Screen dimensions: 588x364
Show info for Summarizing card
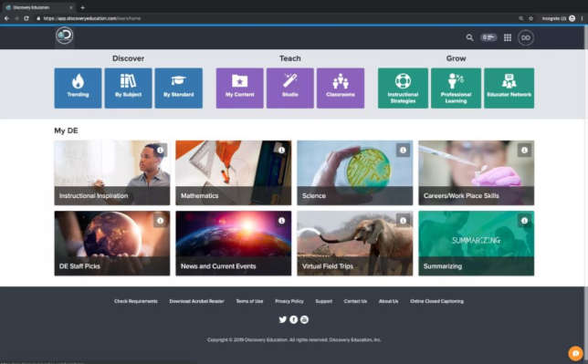525,221
